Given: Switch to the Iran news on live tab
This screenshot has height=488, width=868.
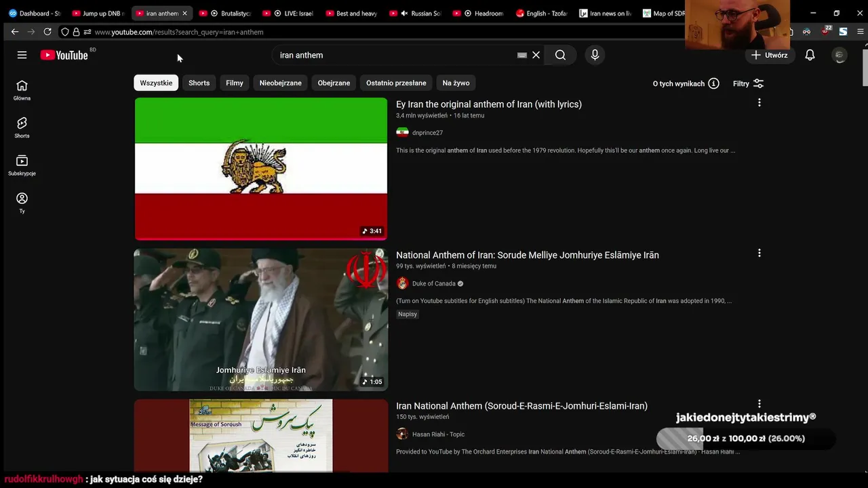Looking at the screenshot, I should click(x=606, y=14).
